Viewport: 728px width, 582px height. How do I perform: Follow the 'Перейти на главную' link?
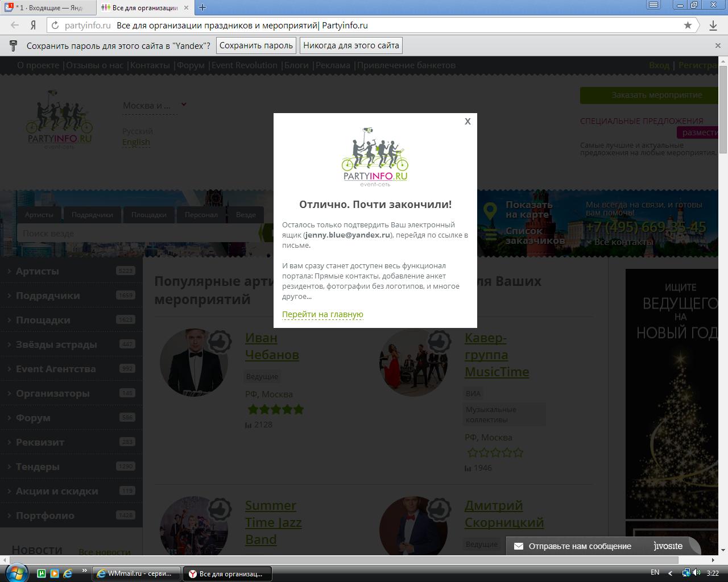tap(322, 314)
